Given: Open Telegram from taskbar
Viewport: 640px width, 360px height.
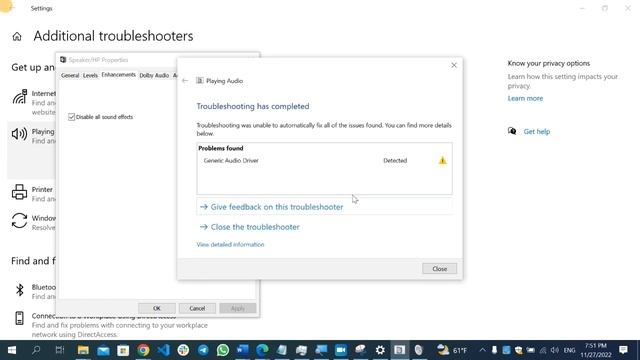Looking at the screenshot, I should point(203,350).
